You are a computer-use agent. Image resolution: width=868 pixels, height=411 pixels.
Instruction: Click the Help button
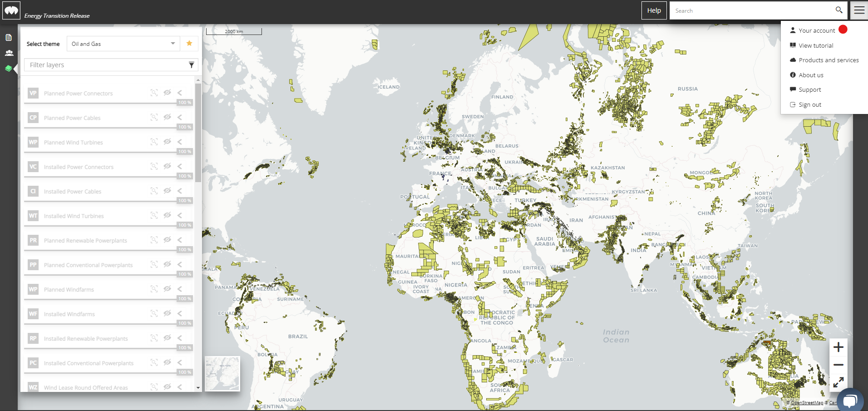pyautogui.click(x=654, y=10)
